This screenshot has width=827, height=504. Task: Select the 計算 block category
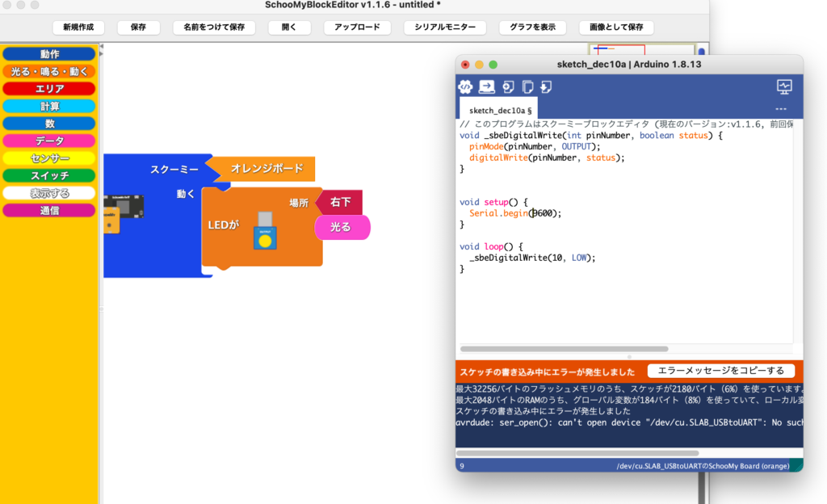tap(49, 106)
